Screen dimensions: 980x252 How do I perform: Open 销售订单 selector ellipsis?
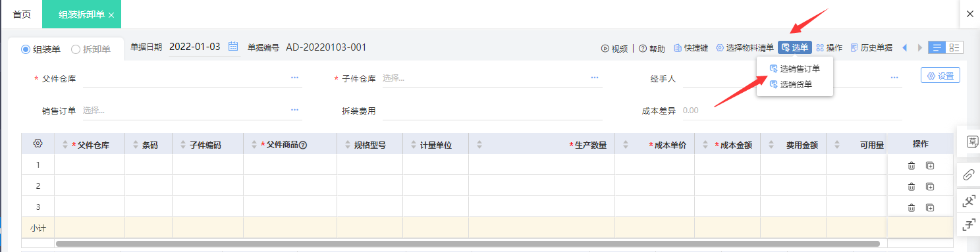[294, 110]
